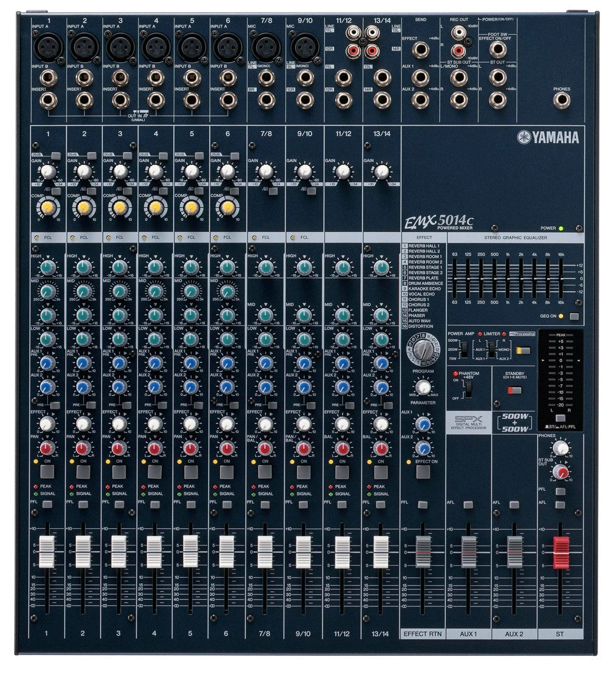Image resolution: width=616 pixels, height=673 pixels.
Task: Click the YAMAHA logo
Action: (x=548, y=137)
